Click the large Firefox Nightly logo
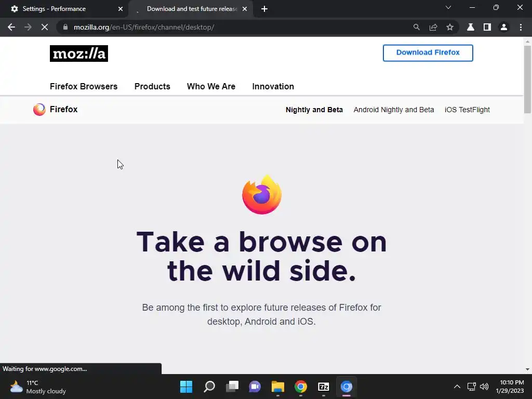This screenshot has height=399, width=532. click(x=262, y=194)
